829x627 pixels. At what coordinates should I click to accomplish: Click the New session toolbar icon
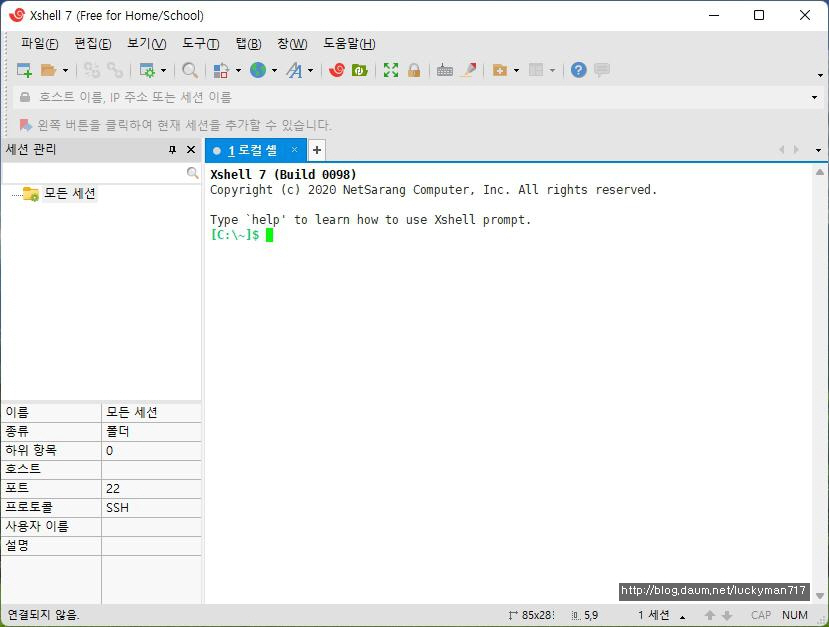pyautogui.click(x=24, y=70)
